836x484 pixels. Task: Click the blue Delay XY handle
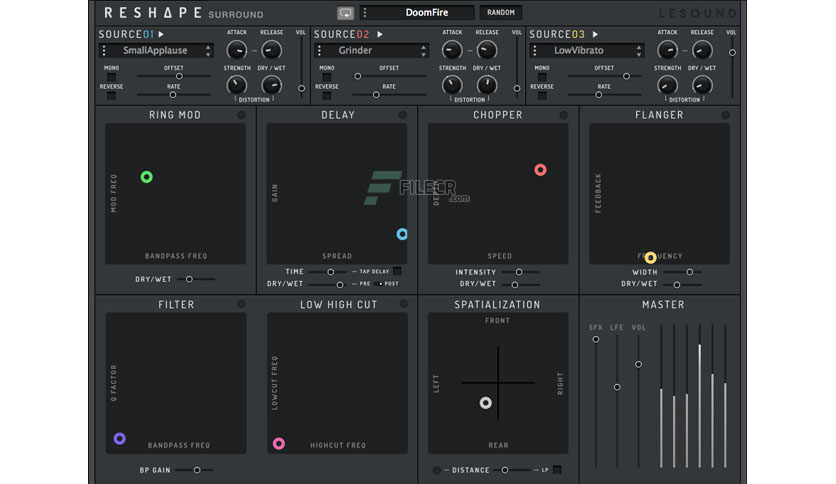click(x=402, y=234)
